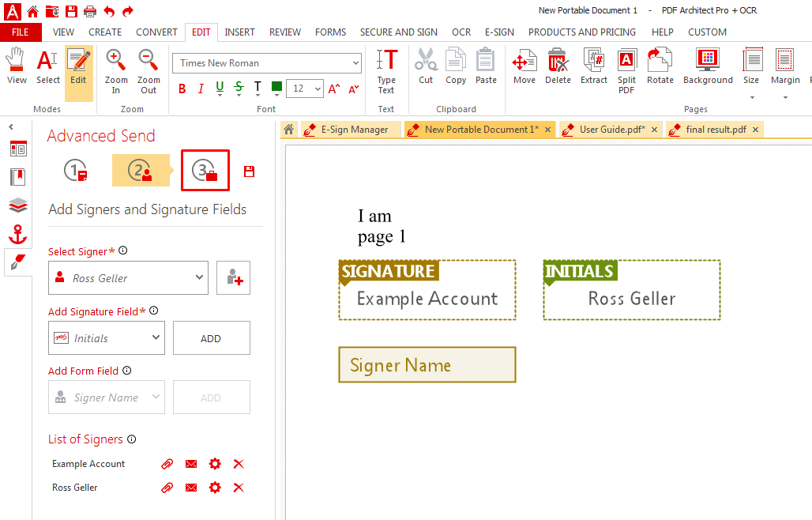
Task: Paste from clipboard icon
Action: (486, 66)
